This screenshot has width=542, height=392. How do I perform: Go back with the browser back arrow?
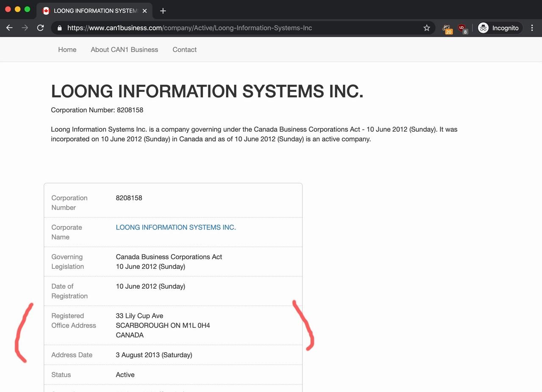coord(9,28)
